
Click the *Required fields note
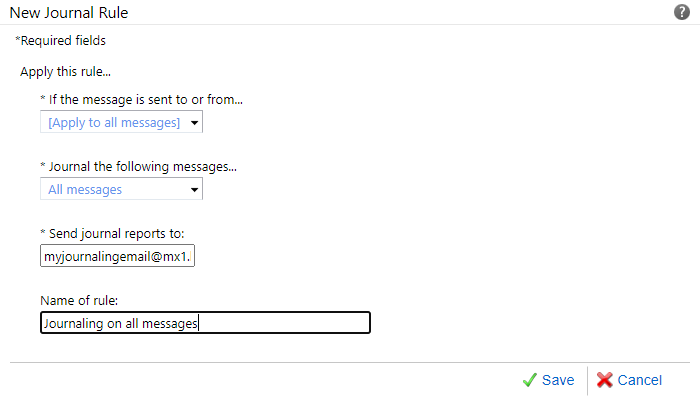coord(60,41)
